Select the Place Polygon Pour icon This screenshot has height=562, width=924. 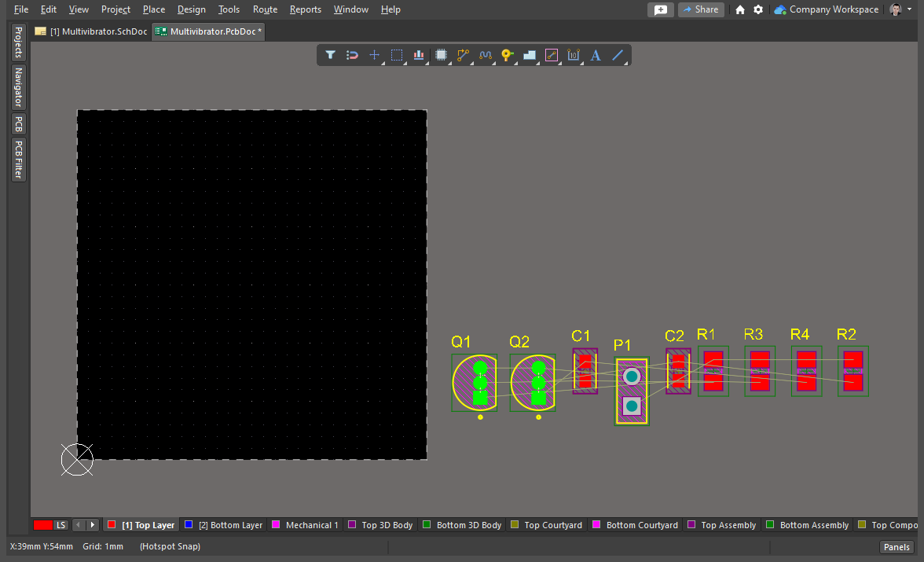[530, 55]
